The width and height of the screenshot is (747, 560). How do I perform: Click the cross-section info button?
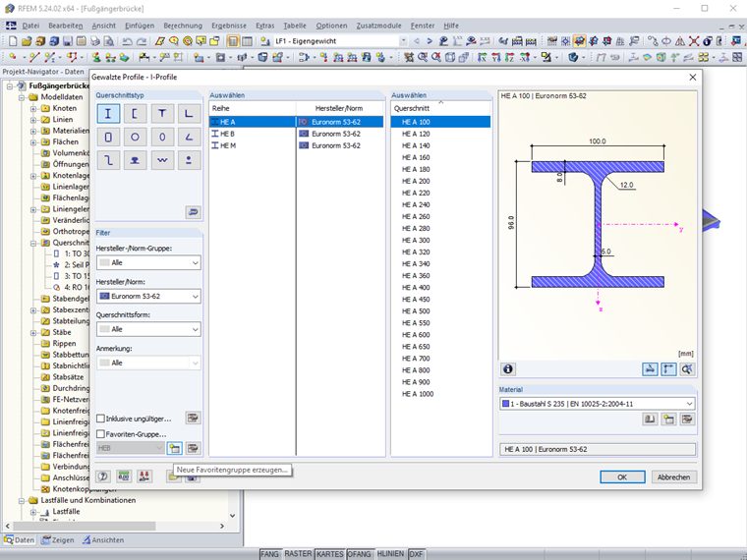click(508, 369)
